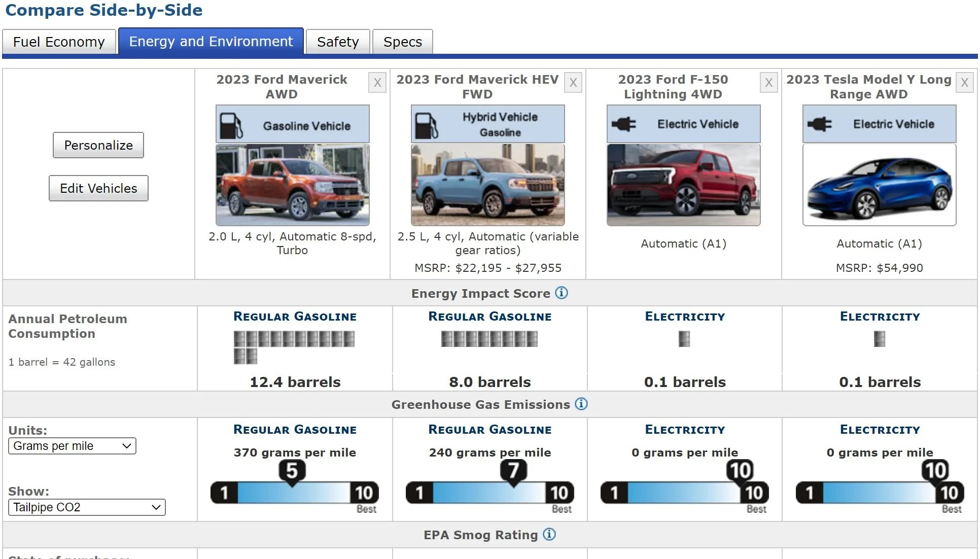Remove the Ford Maverick HEV FWD column

click(x=573, y=83)
